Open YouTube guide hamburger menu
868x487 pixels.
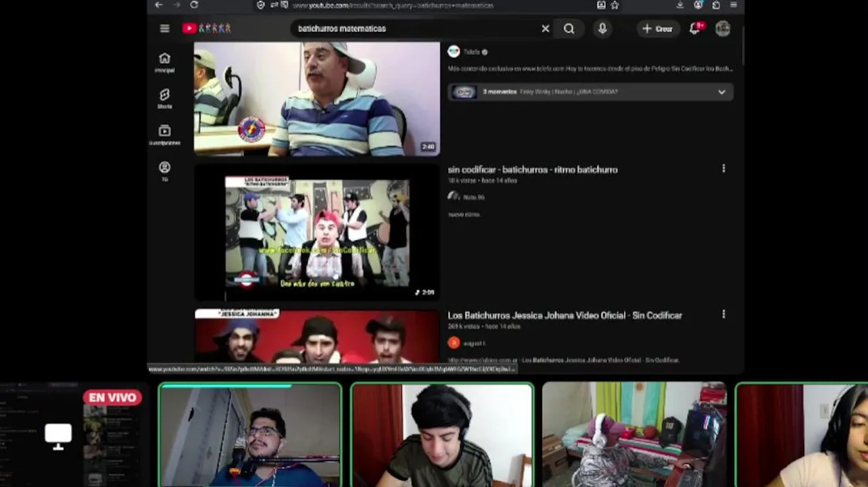tap(164, 28)
